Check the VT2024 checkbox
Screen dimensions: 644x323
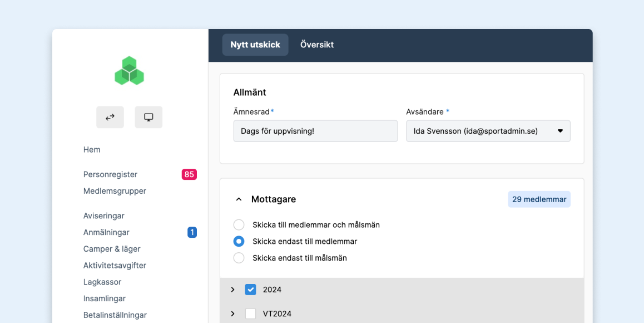point(250,314)
